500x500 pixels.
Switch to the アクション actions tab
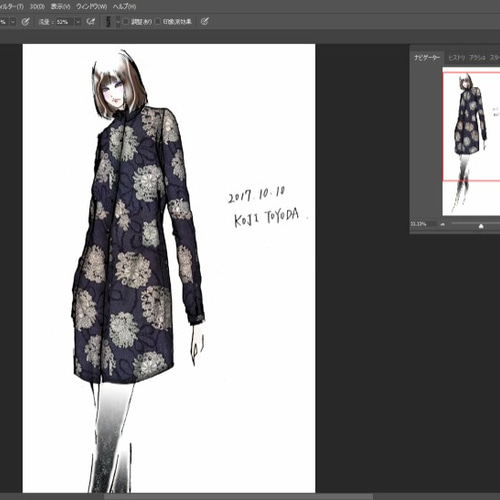click(x=477, y=58)
